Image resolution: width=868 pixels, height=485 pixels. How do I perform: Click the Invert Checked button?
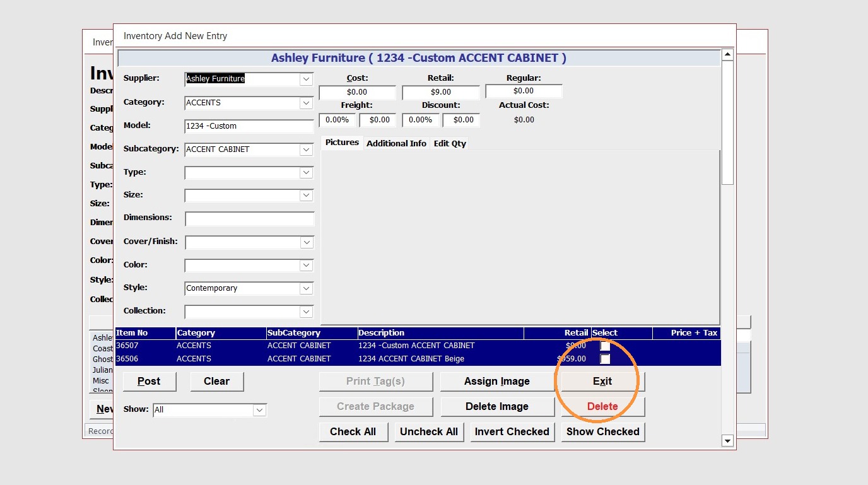point(512,431)
